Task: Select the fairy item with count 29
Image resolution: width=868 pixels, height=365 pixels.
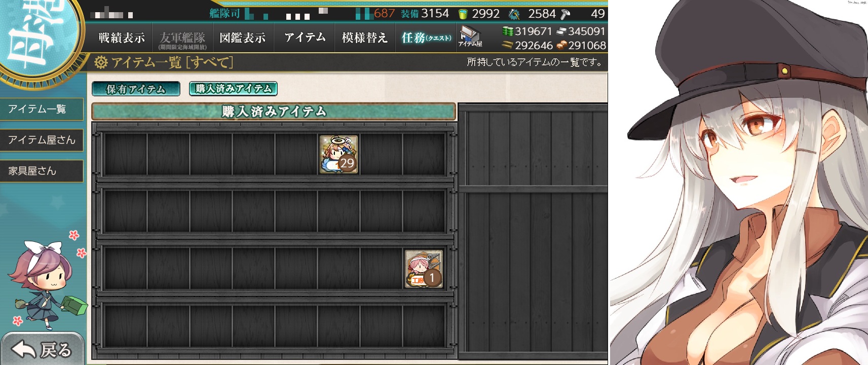Action: [339, 154]
